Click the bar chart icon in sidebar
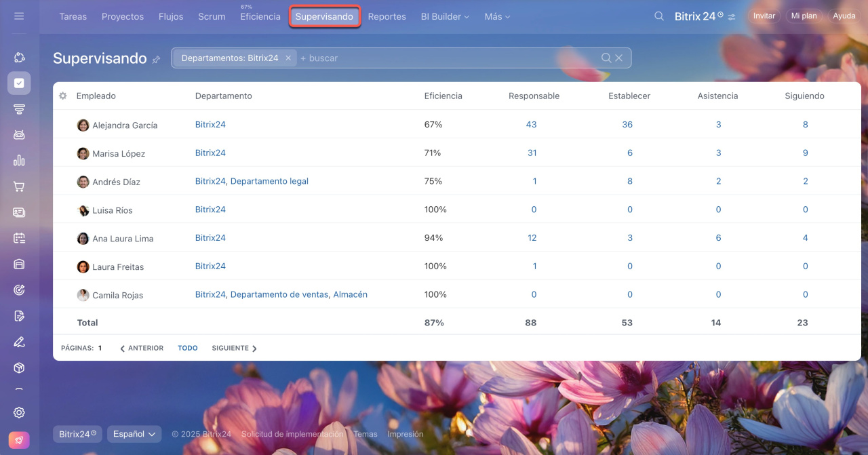Image resolution: width=868 pixels, height=455 pixels. 19,161
